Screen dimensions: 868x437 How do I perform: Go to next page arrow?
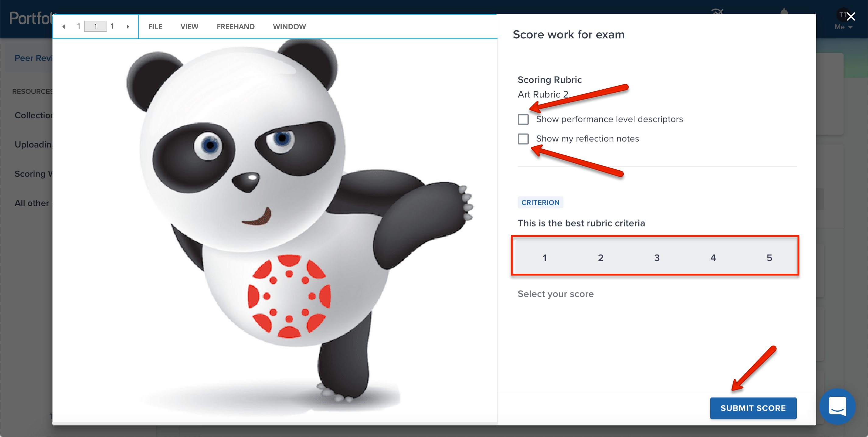coord(128,27)
